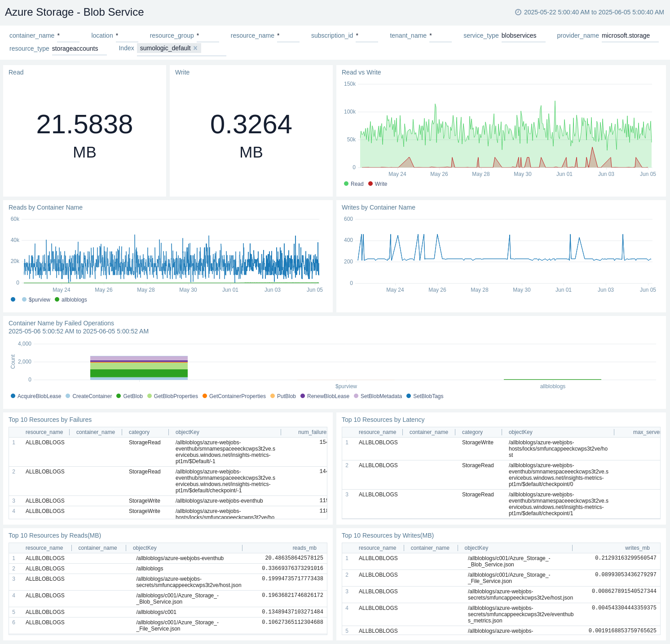Viewport: 670px width, 644px height.
Task: Open Top 10 Resources by Writes(MB) title
Action: (x=388, y=535)
